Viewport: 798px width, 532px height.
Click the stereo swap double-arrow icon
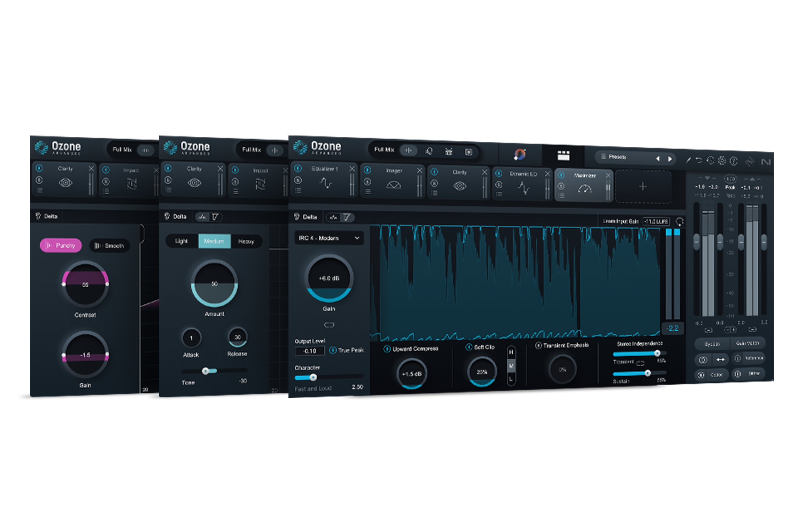tap(720, 360)
